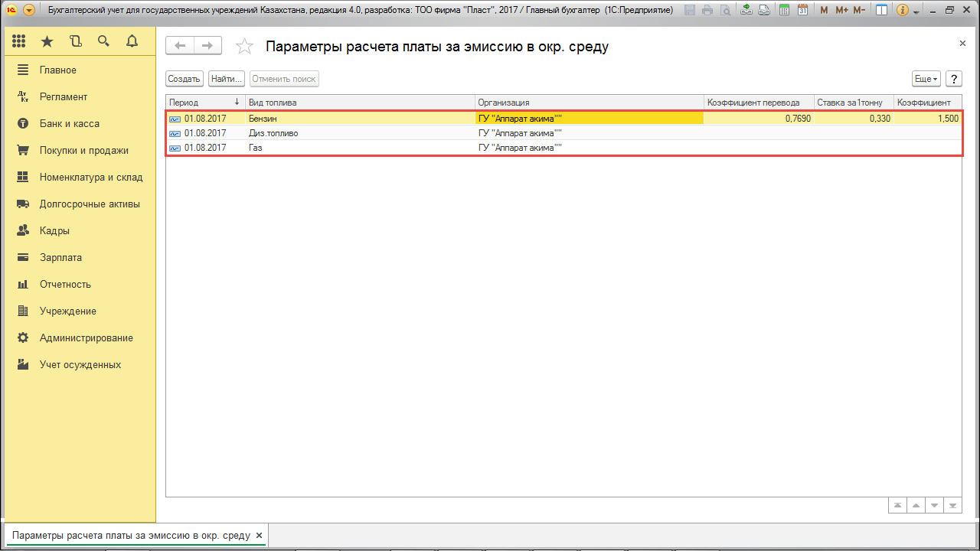The width and height of the screenshot is (980, 551).
Task: Open the Банк и касса section
Action: (69, 124)
